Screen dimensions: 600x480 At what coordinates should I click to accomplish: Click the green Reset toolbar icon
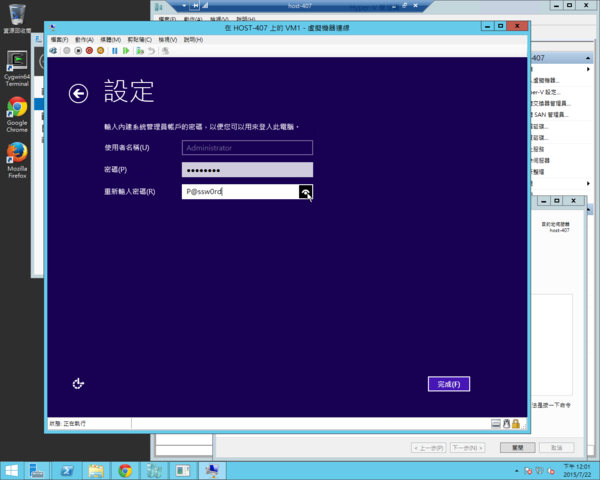(x=126, y=51)
